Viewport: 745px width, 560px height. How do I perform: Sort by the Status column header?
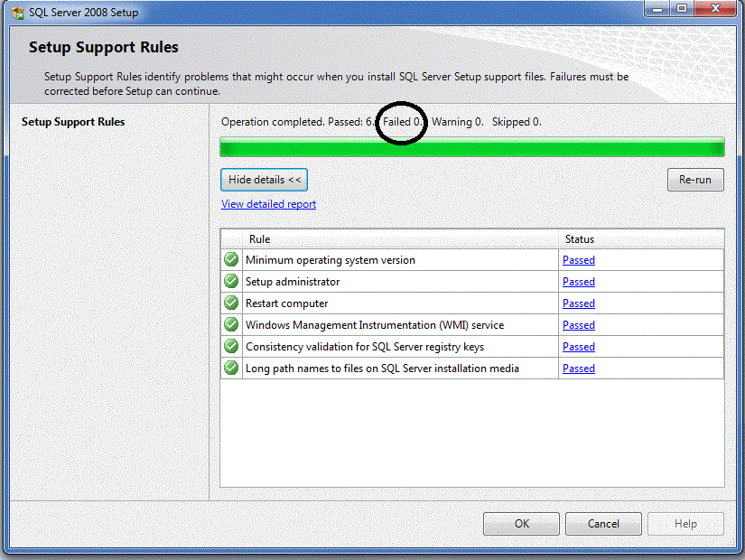[x=641, y=239]
